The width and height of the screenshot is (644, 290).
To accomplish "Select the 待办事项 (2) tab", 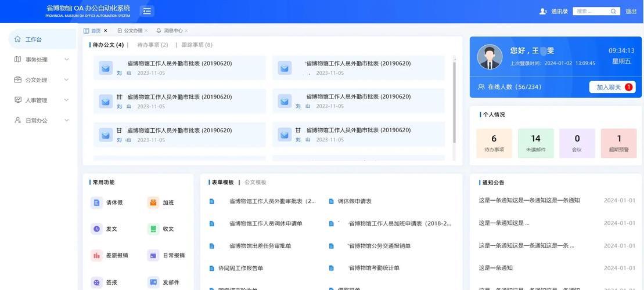I will pyautogui.click(x=152, y=45).
